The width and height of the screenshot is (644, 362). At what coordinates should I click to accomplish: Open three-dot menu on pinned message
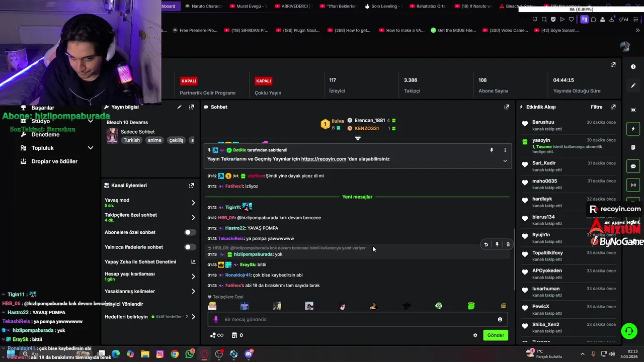coord(505,150)
